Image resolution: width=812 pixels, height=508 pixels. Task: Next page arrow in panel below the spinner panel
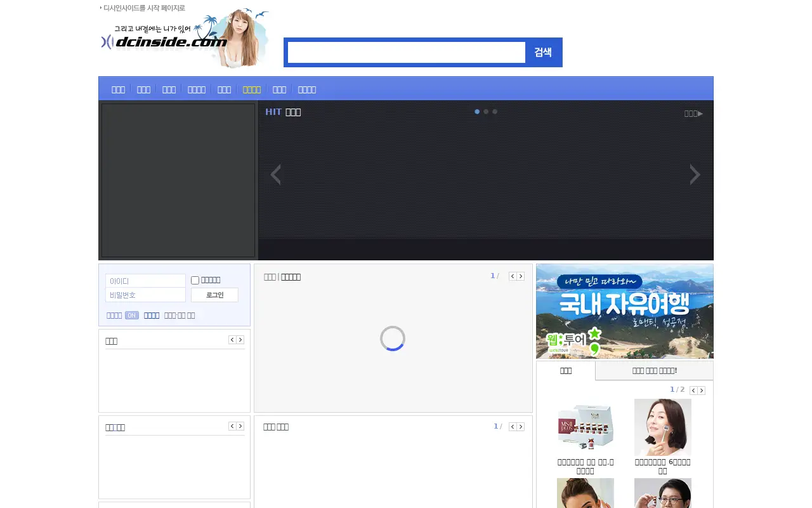[x=521, y=427]
